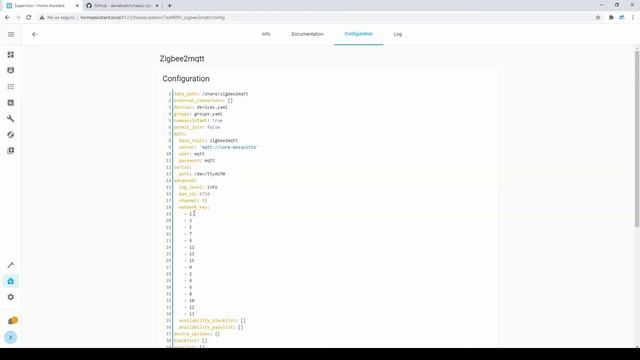Click the homeassistant true line
This screenshot has width=640, height=360.
[198, 121]
